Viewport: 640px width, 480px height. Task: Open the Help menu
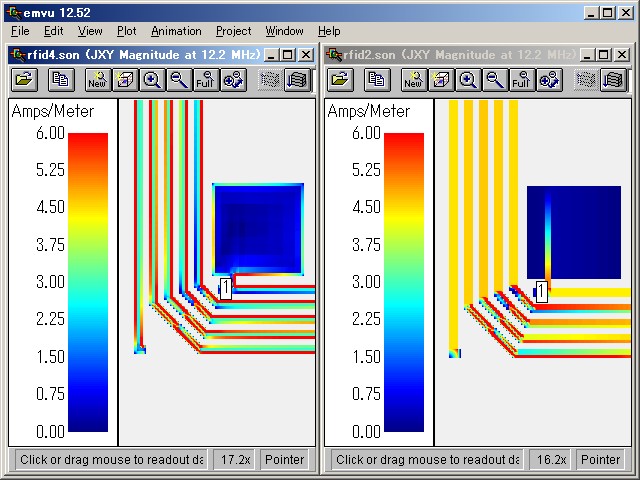click(329, 31)
